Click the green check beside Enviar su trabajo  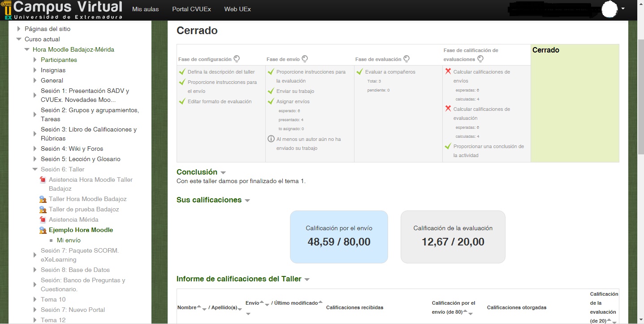point(271,91)
